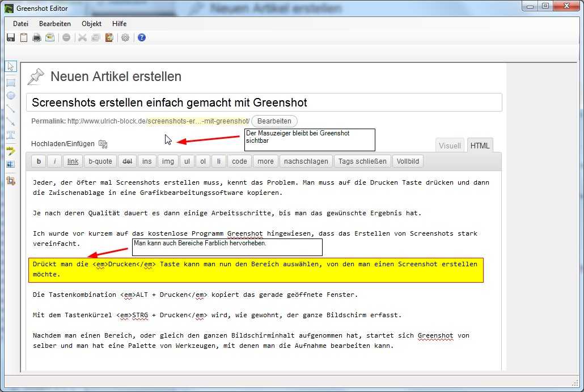The image size is (584, 392).
Task: Select the textbox 'Der Mauszeiger bleibt bei Greenshot sichtbar'
Action: 310,139
